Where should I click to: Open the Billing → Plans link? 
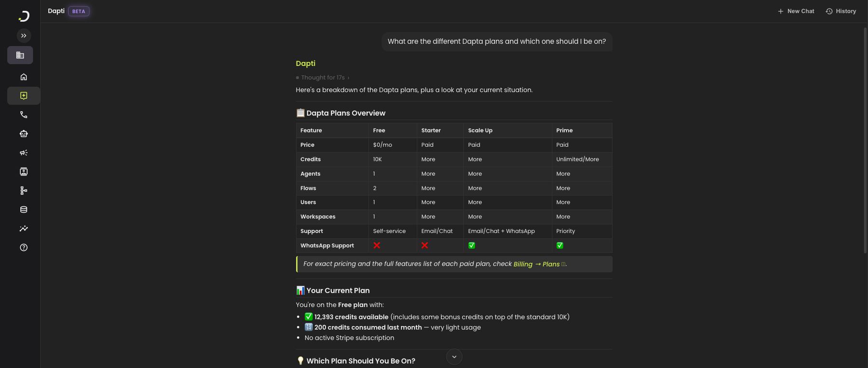539,264
